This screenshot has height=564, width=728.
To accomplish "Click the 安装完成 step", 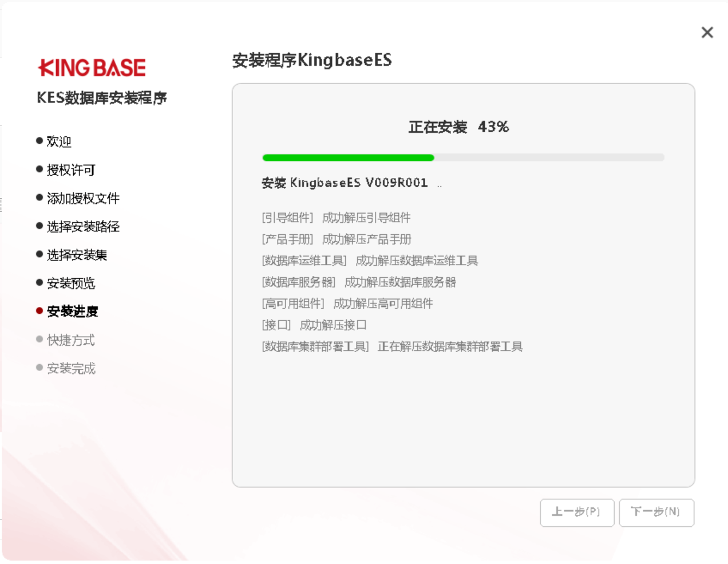I will point(70,368).
